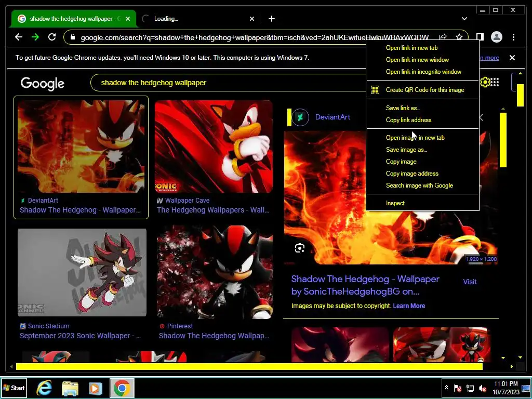Open Windows Media Player on taskbar
Screen dimensions: 532x399
96,388
